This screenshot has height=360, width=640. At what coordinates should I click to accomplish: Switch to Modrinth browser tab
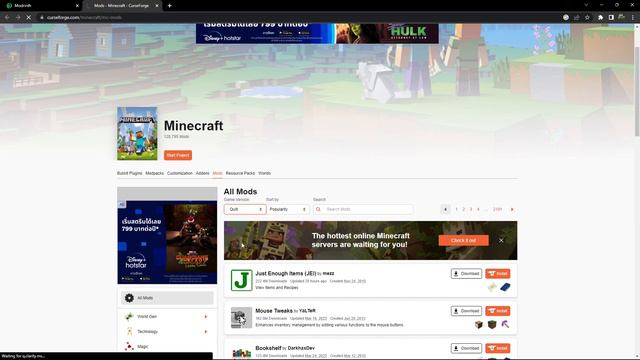41,6
